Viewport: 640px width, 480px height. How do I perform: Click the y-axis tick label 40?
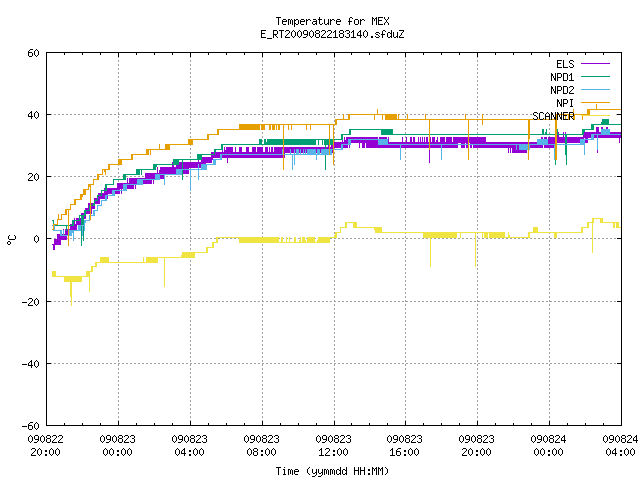tap(33, 115)
